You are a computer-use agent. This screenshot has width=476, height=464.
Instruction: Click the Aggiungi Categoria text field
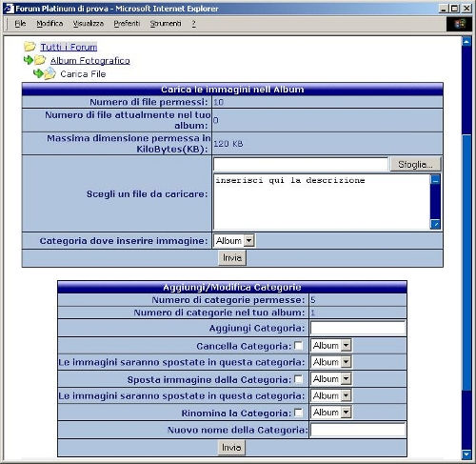point(358,328)
